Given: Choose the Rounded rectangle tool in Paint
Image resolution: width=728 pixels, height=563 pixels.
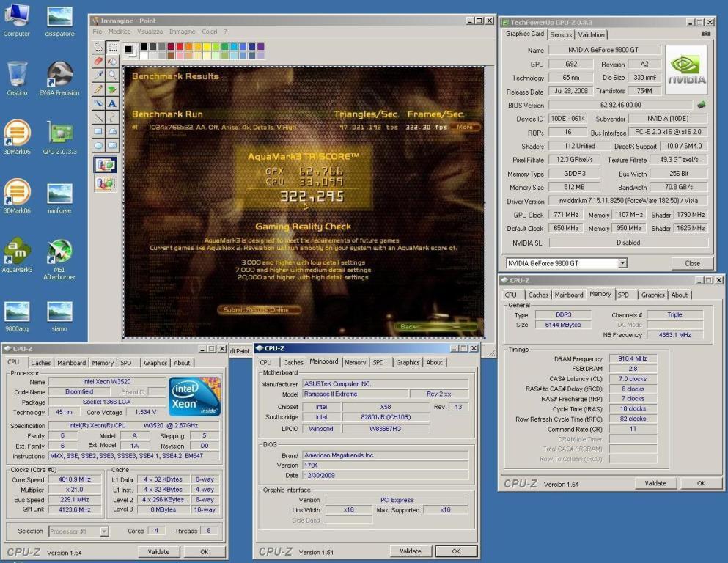Looking at the screenshot, I should tap(112, 145).
